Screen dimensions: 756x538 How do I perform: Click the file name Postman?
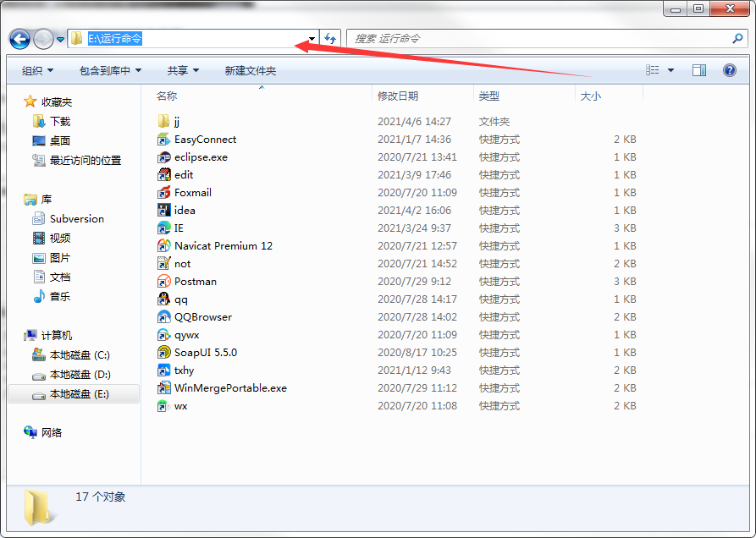click(x=196, y=282)
